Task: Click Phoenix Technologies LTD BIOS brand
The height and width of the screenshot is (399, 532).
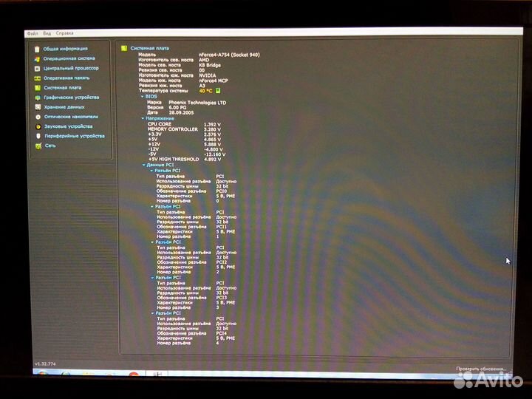Action: (197, 103)
